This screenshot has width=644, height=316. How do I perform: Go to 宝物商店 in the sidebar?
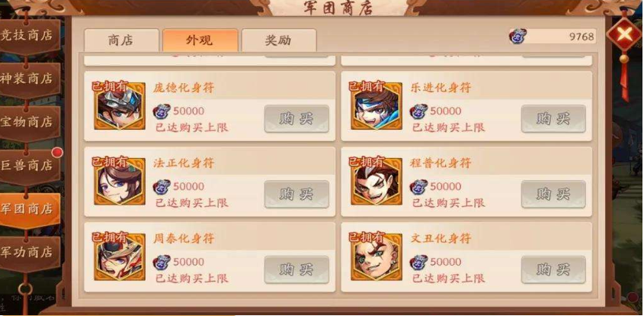(x=29, y=123)
